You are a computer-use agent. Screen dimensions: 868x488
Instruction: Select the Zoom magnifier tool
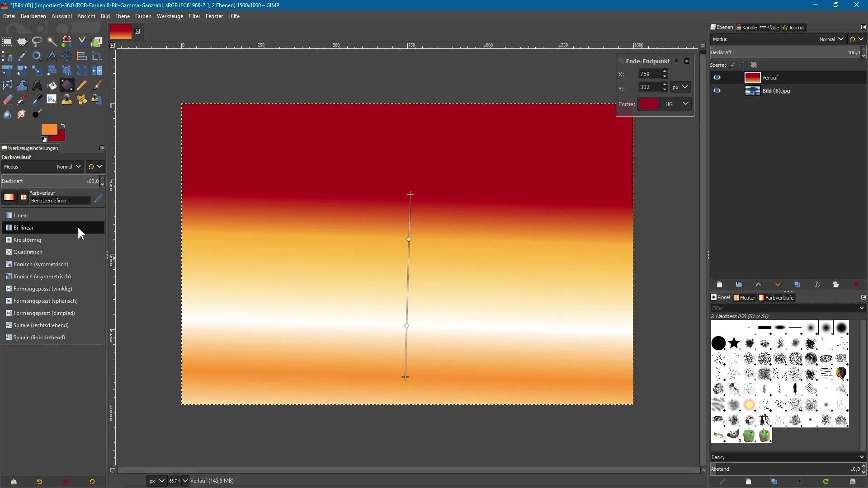[x=37, y=56]
